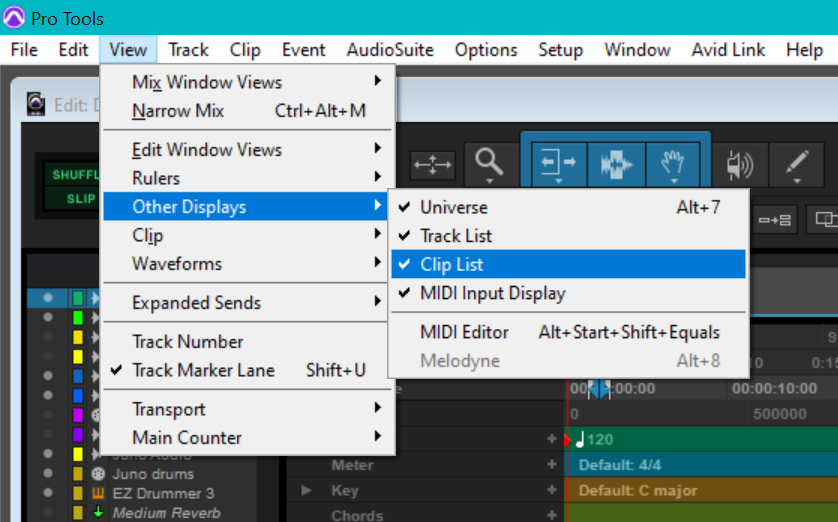Image resolution: width=838 pixels, height=522 pixels.
Task: Select the Pencil tool
Action: pyautogui.click(x=796, y=162)
